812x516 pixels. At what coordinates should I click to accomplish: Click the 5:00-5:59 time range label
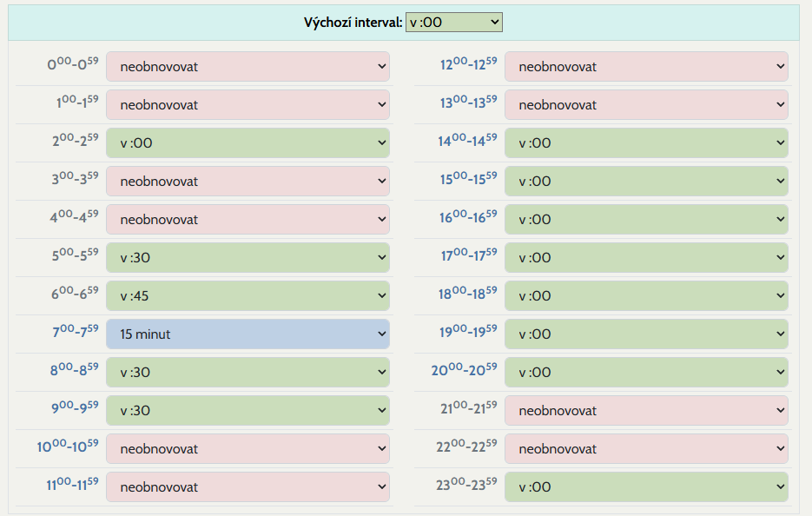pos(75,255)
